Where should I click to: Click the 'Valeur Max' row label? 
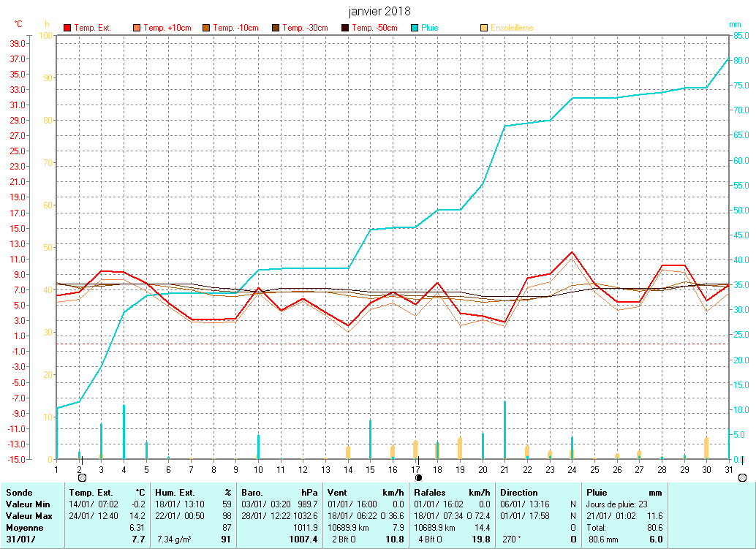[x=28, y=516]
